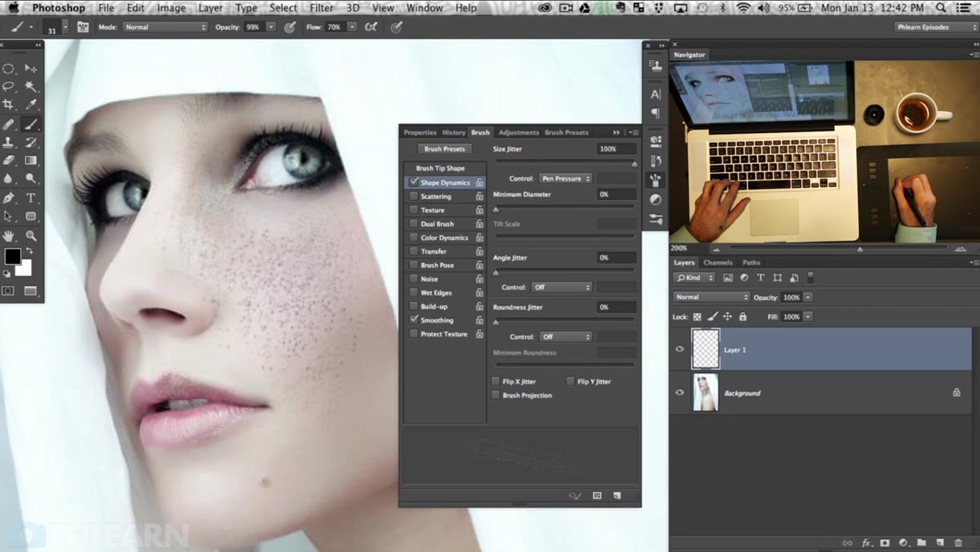Select the Eyedropper tool
Viewport: 980px width, 552px height.
30,105
